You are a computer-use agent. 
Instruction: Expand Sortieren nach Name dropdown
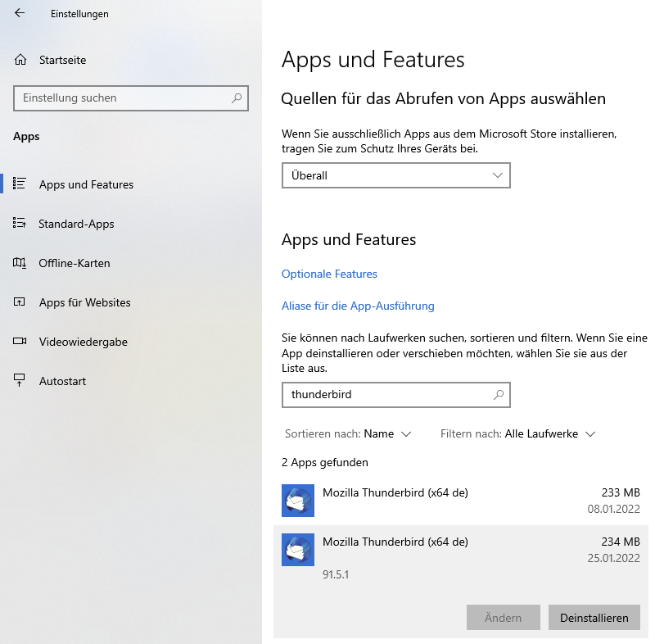point(348,433)
